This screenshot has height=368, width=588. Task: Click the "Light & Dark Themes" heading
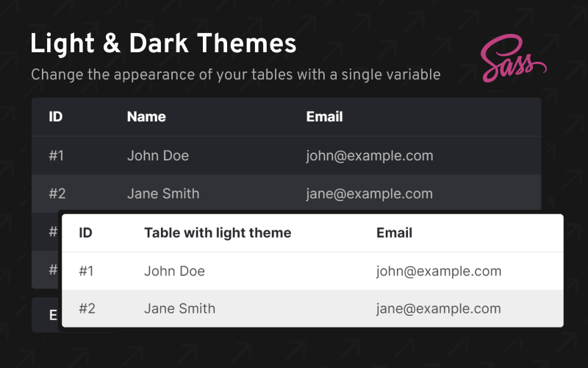163,44
